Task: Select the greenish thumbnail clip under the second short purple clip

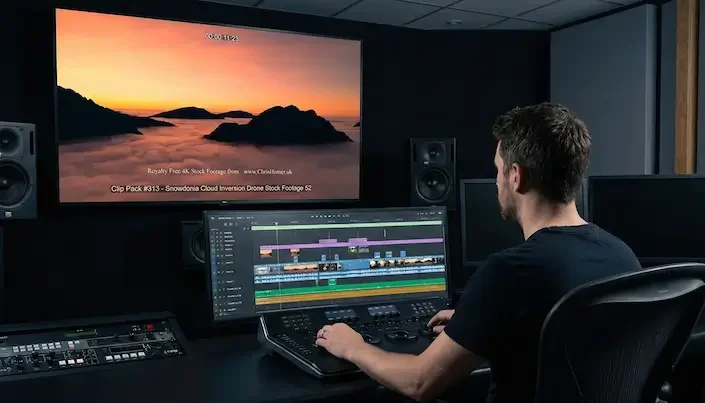Action: (352, 250)
